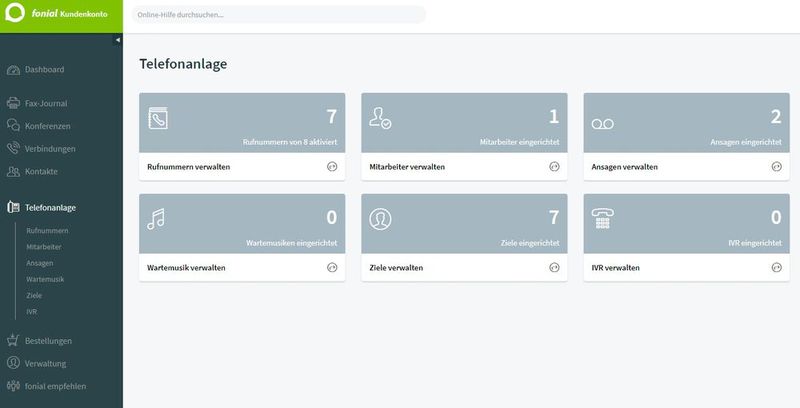The height and width of the screenshot is (408, 800).
Task: Open Fax-Journal from the sidebar
Action: pyautogui.click(x=46, y=104)
